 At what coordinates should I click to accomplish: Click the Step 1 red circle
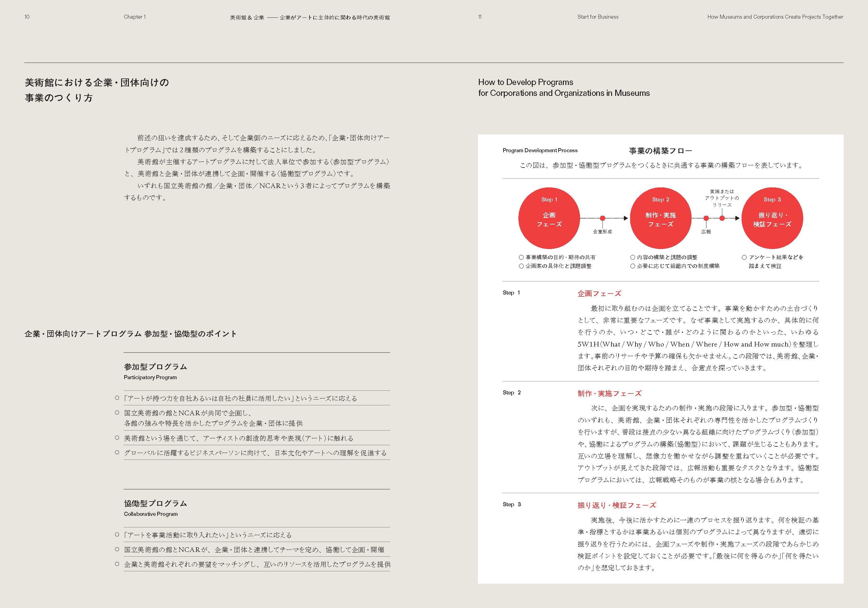[x=549, y=218]
